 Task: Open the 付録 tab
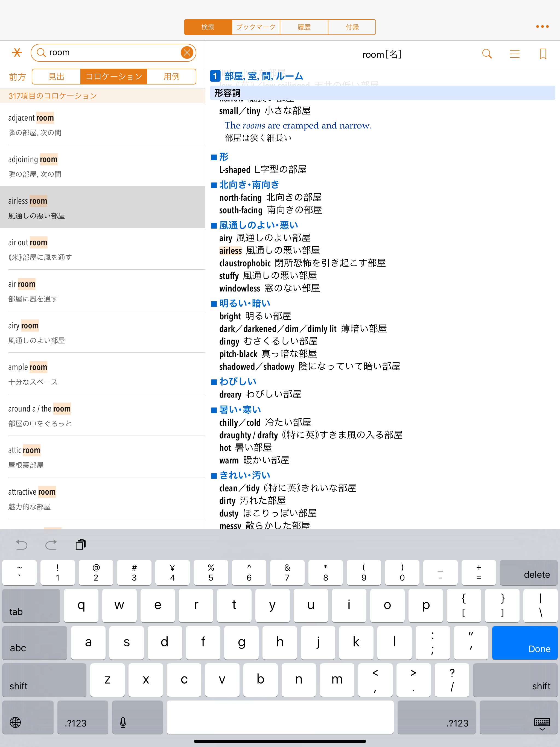click(352, 27)
